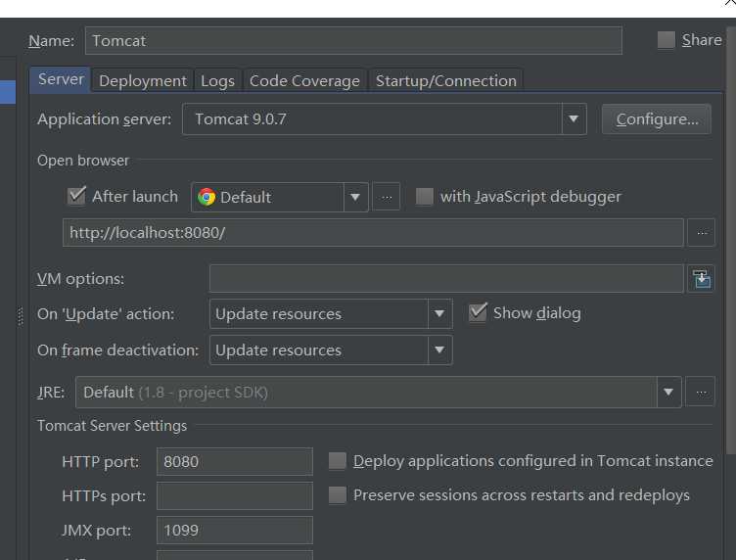Click the Default (1.8 - project SDK) JRE combo box
Viewport: 736px width, 560px height.
[379, 392]
